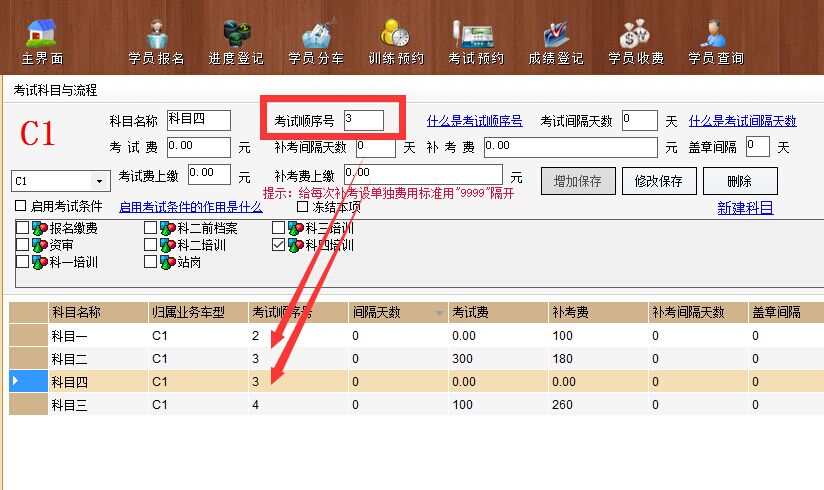Sort by 补考间隔天数 column header
Image resolution: width=824 pixels, height=490 pixels.
click(x=698, y=312)
